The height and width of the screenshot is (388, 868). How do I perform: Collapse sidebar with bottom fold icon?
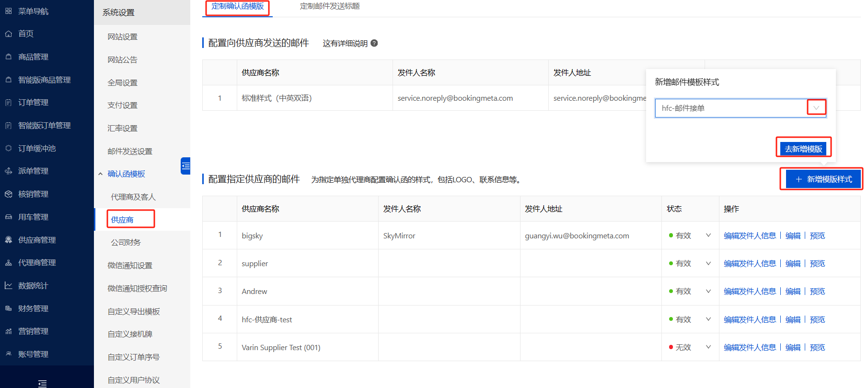coord(42,383)
